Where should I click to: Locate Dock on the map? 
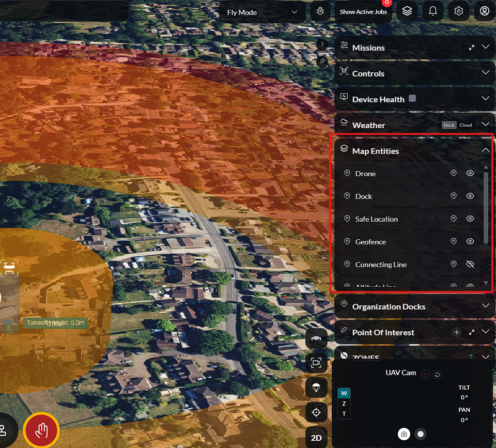click(453, 196)
